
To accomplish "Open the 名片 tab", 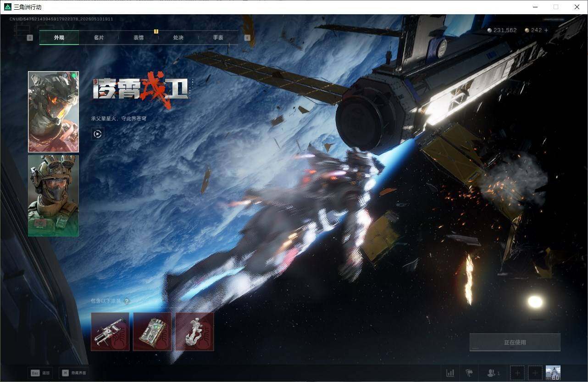I will 99,38.
